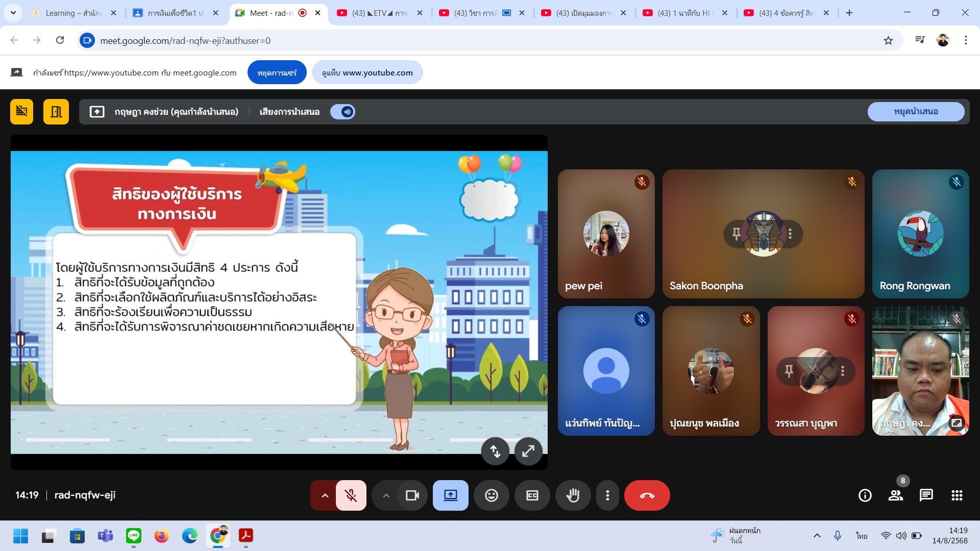Switch to the Learning browser tab
This screenshot has width=980, height=551.
click(71, 13)
